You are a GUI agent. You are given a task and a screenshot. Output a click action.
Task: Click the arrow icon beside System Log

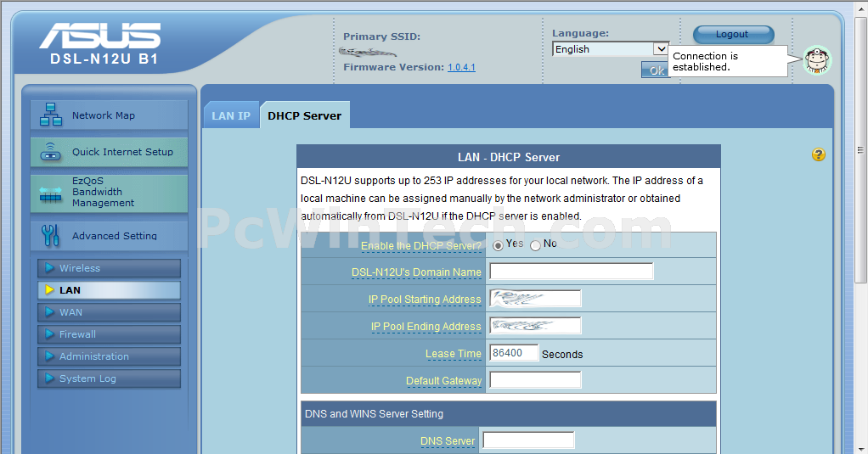[x=50, y=378]
